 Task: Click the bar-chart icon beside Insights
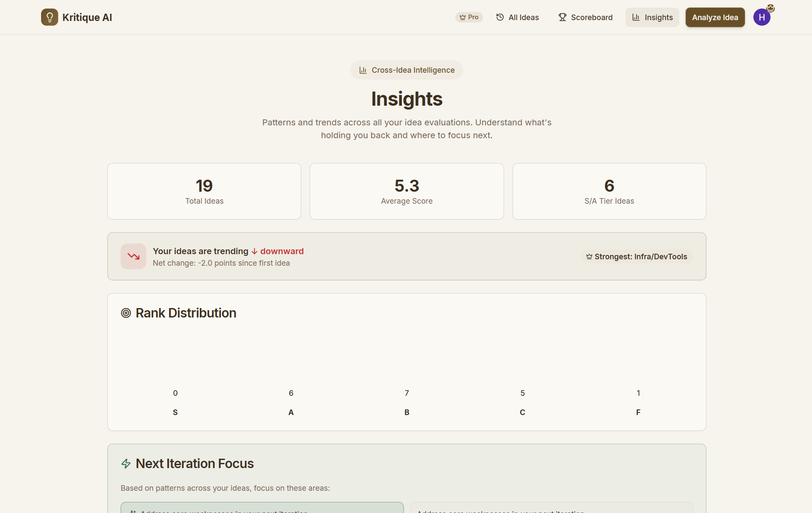[636, 17]
